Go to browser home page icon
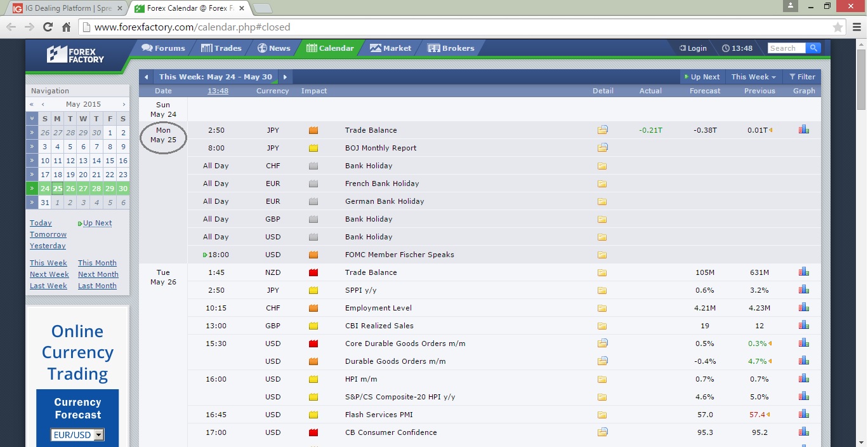Viewport: 868px width, 447px height. coord(66,27)
